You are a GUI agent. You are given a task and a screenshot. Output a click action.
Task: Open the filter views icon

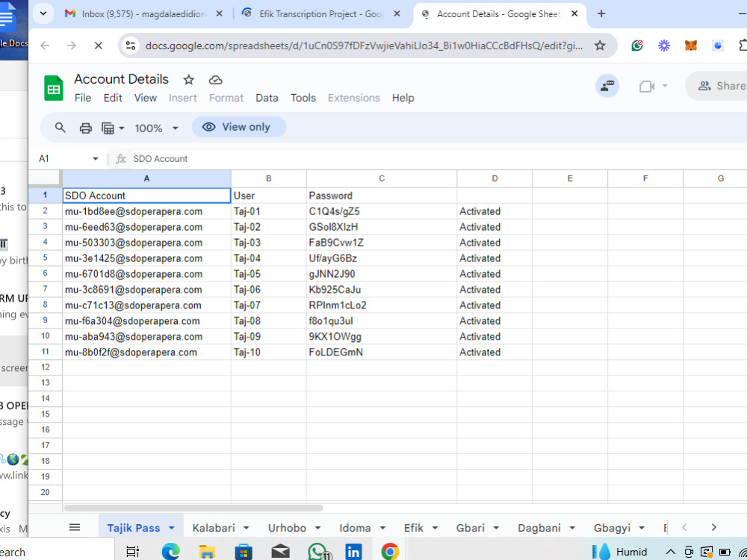point(108,128)
